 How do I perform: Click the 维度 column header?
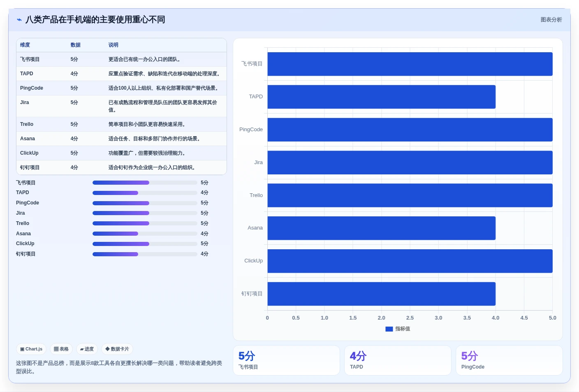coord(25,45)
